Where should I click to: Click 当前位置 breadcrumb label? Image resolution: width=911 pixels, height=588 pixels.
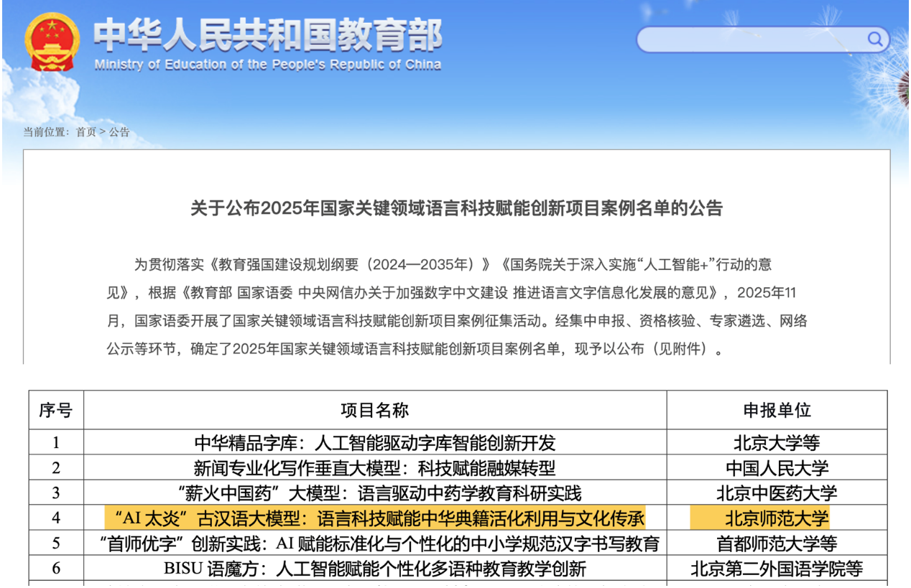coord(47,132)
